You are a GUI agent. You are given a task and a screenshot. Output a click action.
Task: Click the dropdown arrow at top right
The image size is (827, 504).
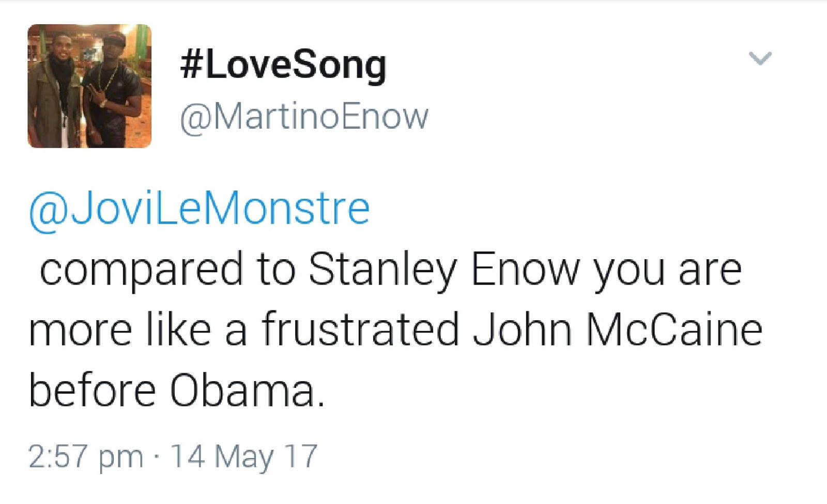(760, 59)
